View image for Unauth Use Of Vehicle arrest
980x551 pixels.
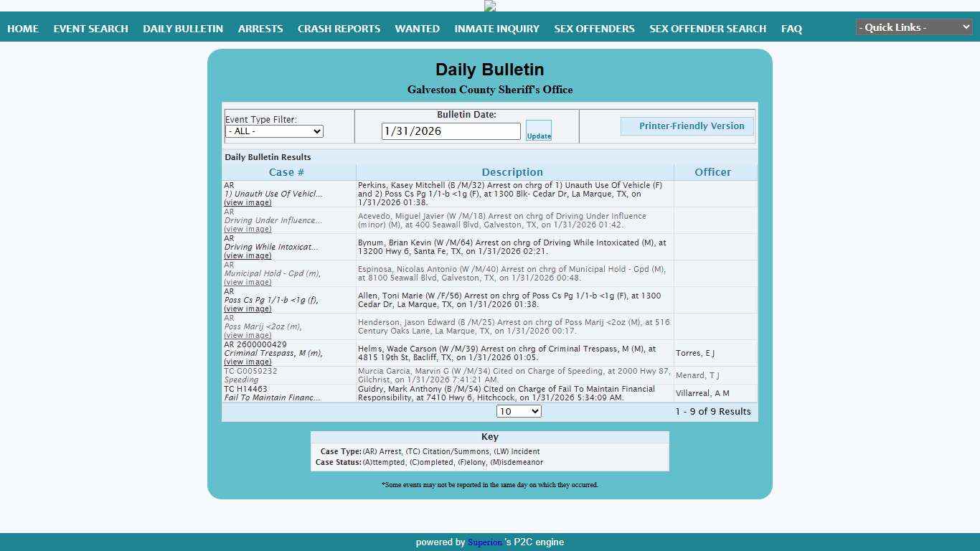click(248, 203)
